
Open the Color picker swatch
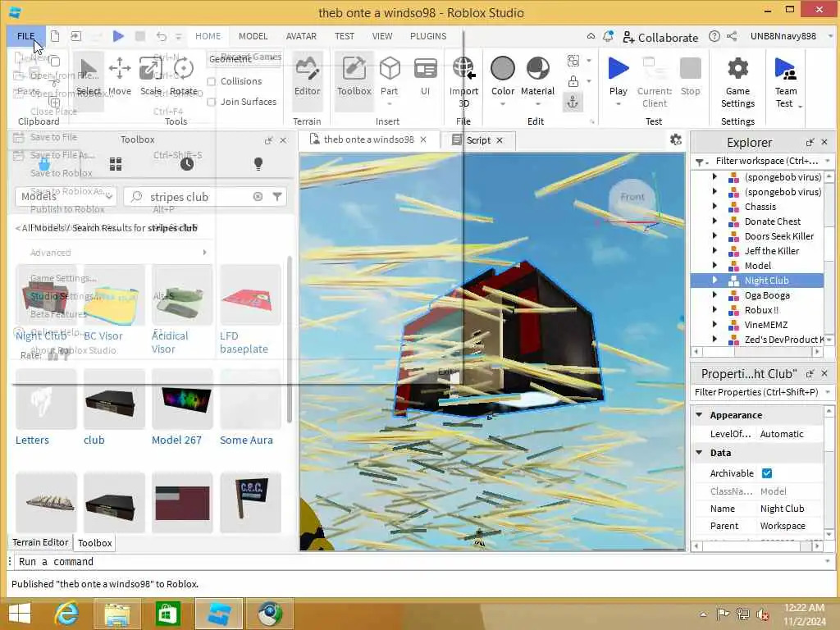[x=503, y=69]
